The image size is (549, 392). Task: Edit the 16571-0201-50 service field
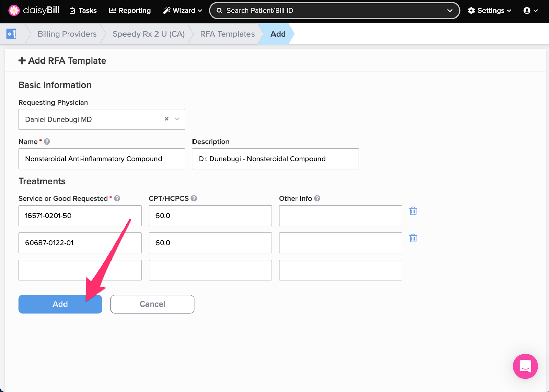point(80,216)
